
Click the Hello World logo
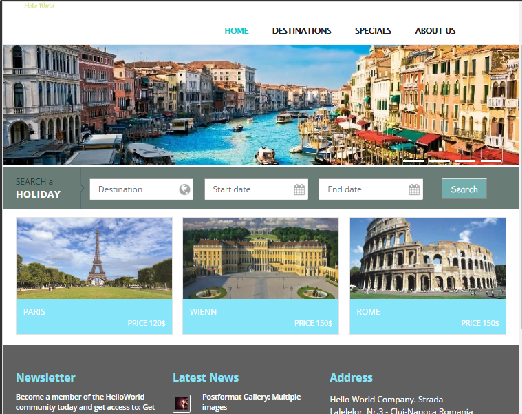pyautogui.click(x=39, y=6)
